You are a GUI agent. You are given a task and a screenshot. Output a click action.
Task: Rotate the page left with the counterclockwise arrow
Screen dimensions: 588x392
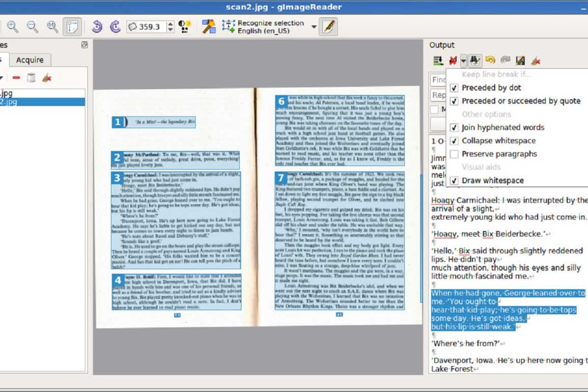(x=97, y=27)
